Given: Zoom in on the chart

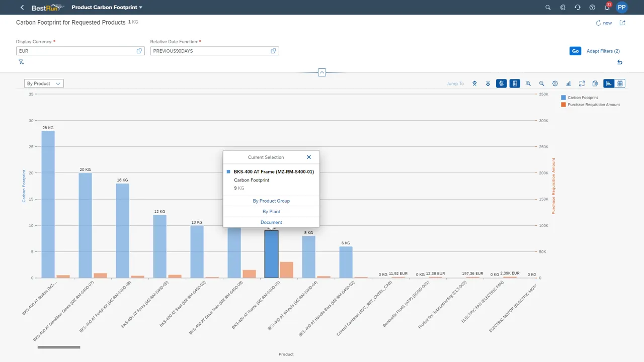Looking at the screenshot, I should pyautogui.click(x=528, y=83).
